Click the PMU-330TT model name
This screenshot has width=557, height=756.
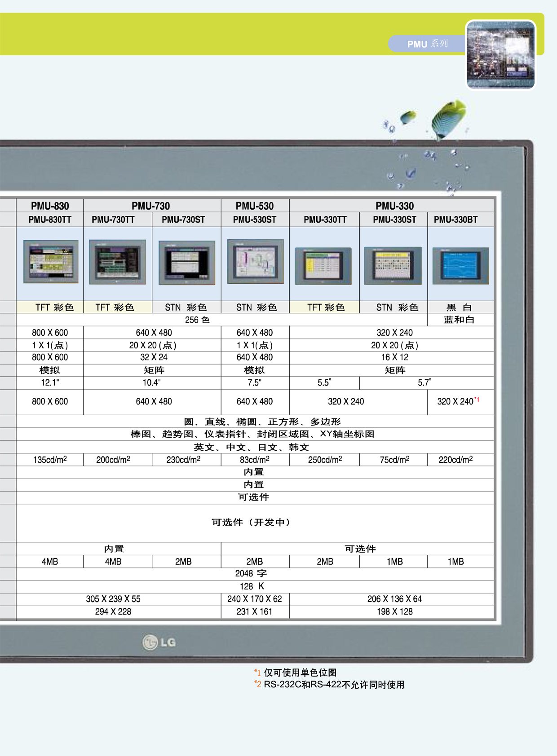click(x=325, y=220)
